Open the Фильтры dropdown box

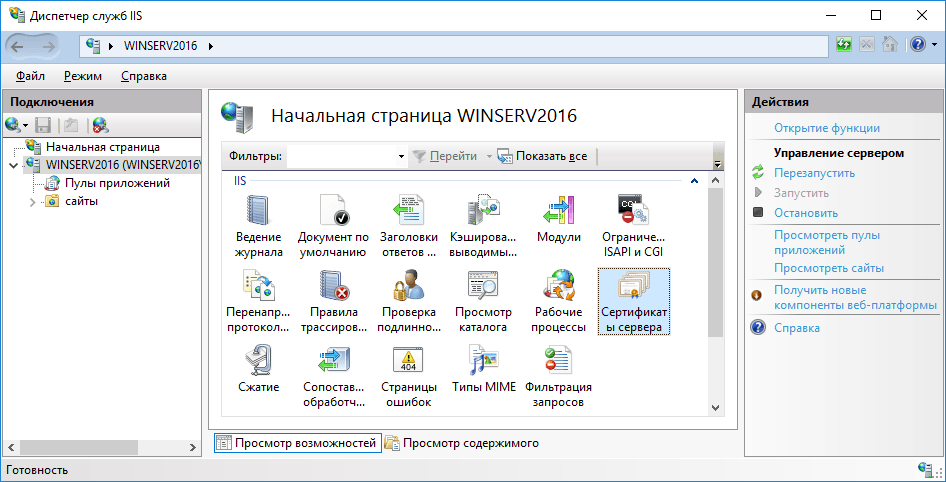click(x=401, y=157)
